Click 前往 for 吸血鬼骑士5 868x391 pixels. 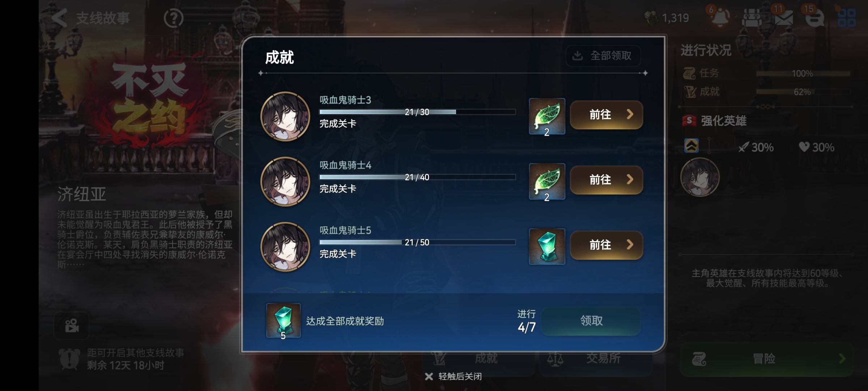point(607,245)
